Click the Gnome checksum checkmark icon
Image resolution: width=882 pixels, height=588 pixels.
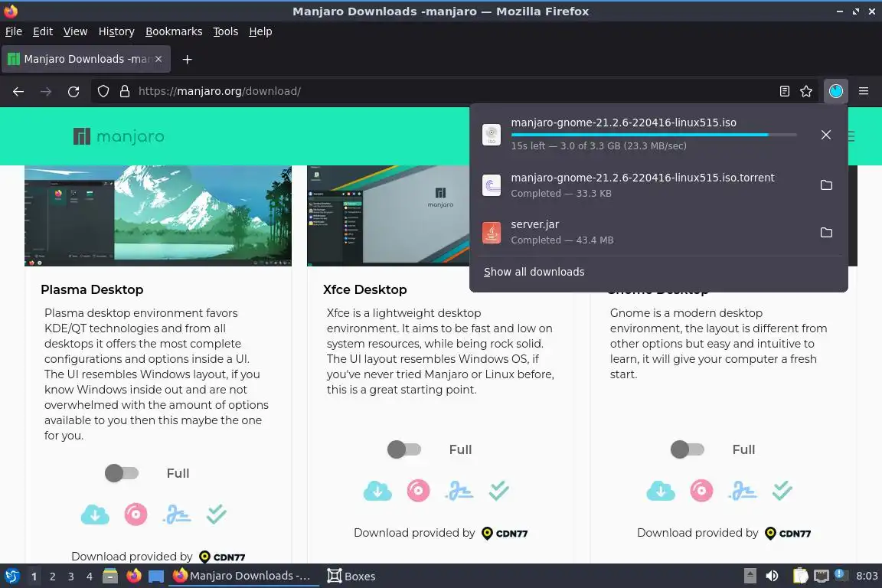[782, 490]
